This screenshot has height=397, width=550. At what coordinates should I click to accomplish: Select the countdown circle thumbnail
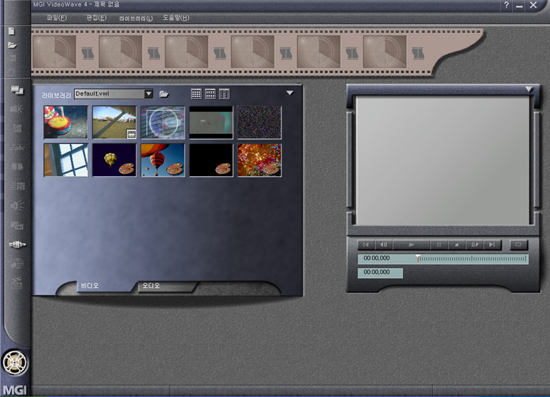point(163,122)
